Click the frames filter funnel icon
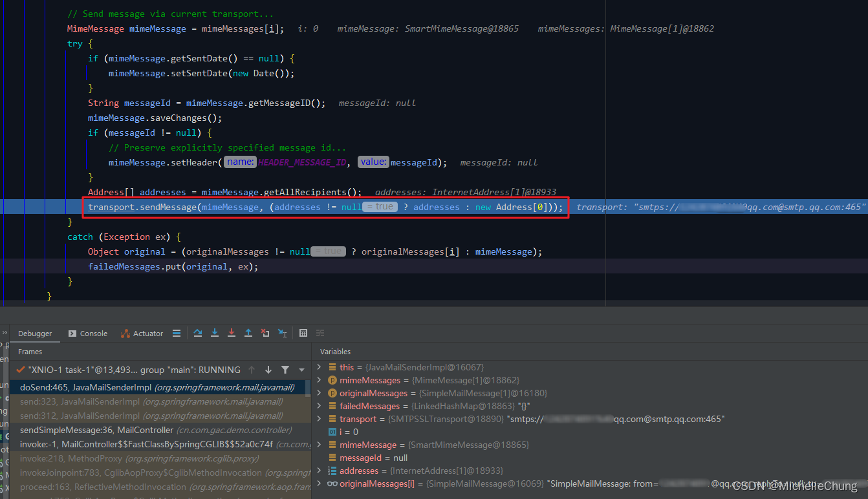Image resolution: width=868 pixels, height=499 pixels. click(x=285, y=370)
